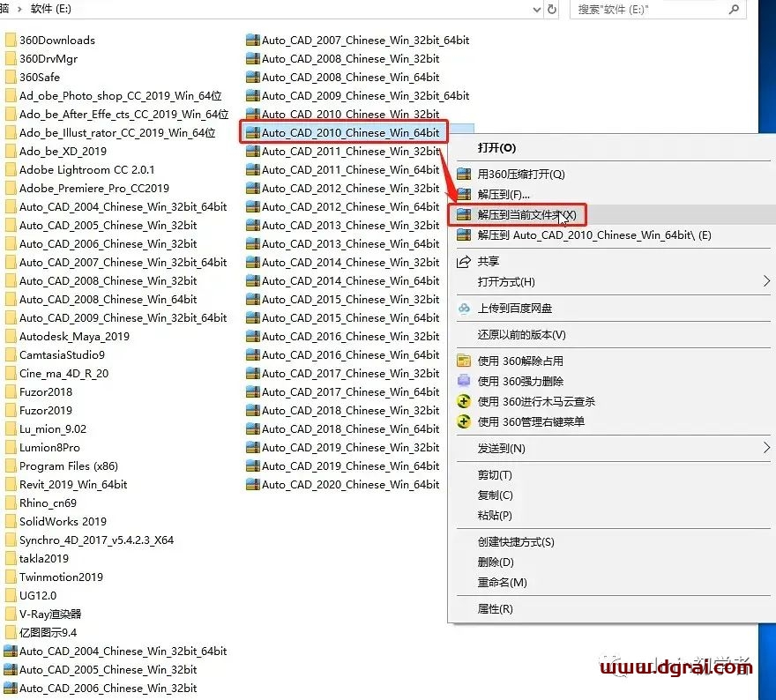Click 软件 (E:) in the breadcrumb path

[50, 9]
